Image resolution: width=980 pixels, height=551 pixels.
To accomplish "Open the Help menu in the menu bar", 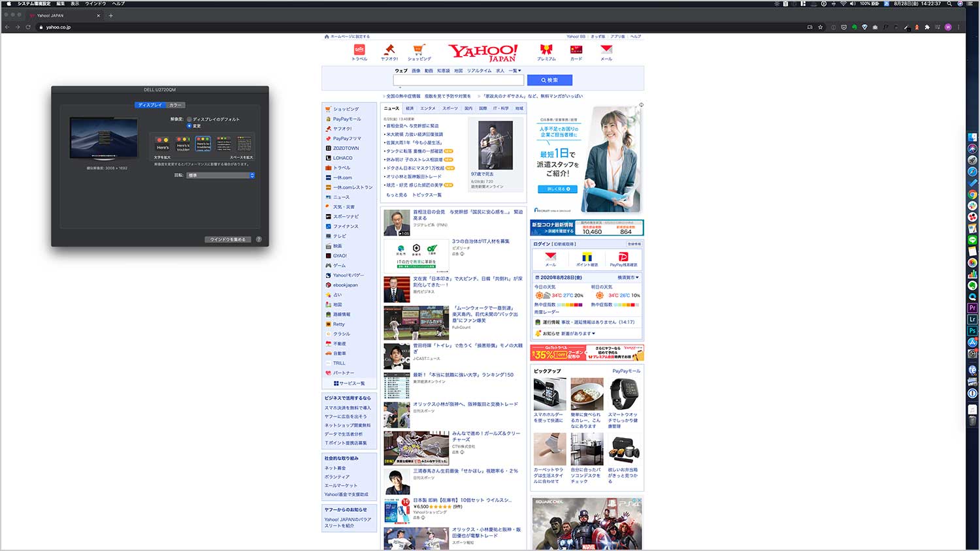I will tap(118, 3).
